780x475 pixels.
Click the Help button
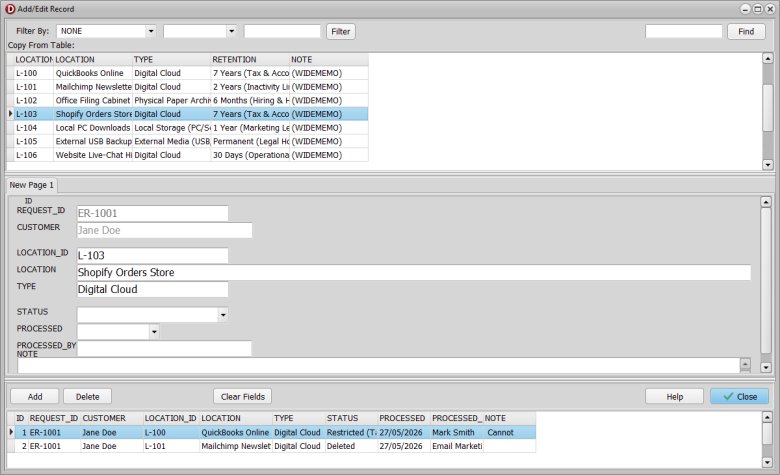click(x=675, y=396)
